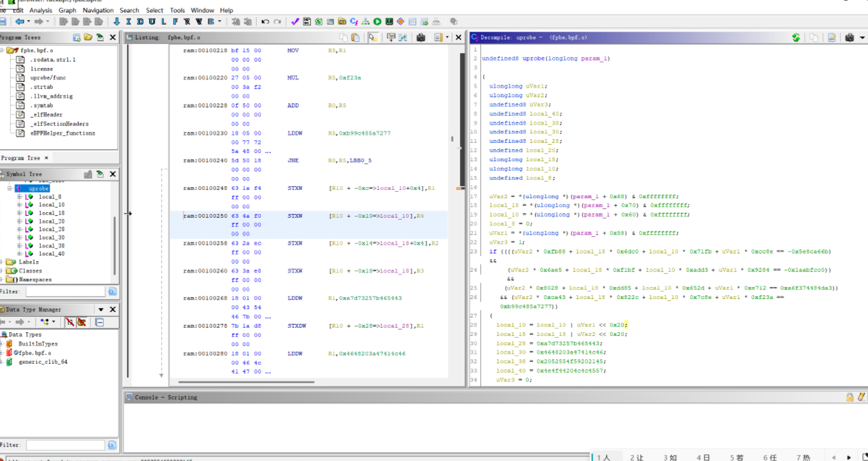Open the Bytes view (0101 icon)
The height and width of the screenshot is (461, 868).
coord(307,22)
